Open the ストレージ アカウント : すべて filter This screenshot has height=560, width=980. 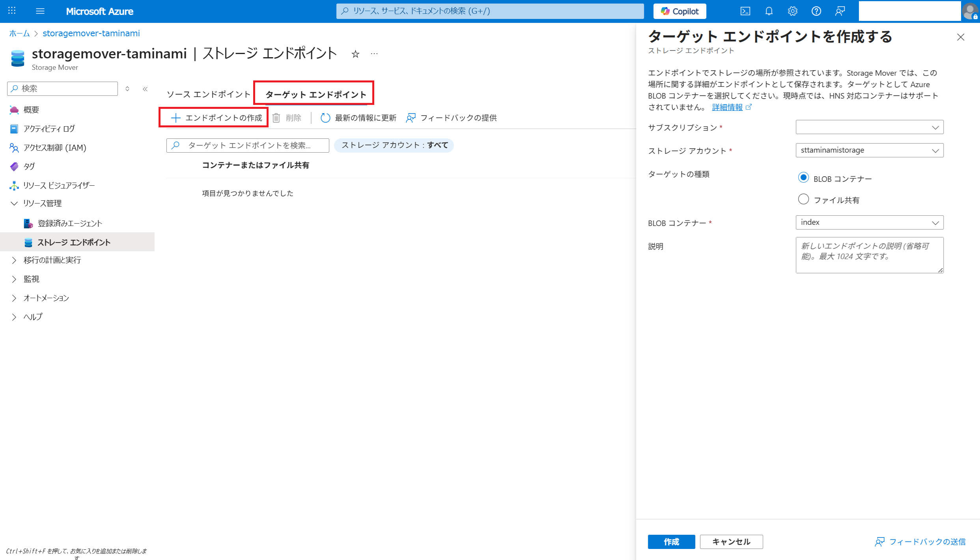tap(394, 145)
